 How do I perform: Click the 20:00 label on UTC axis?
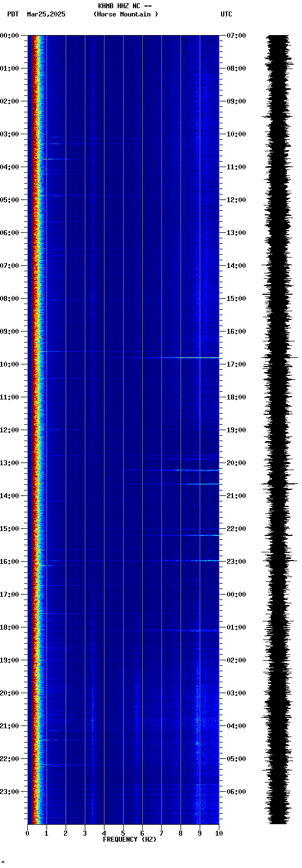[236, 463]
